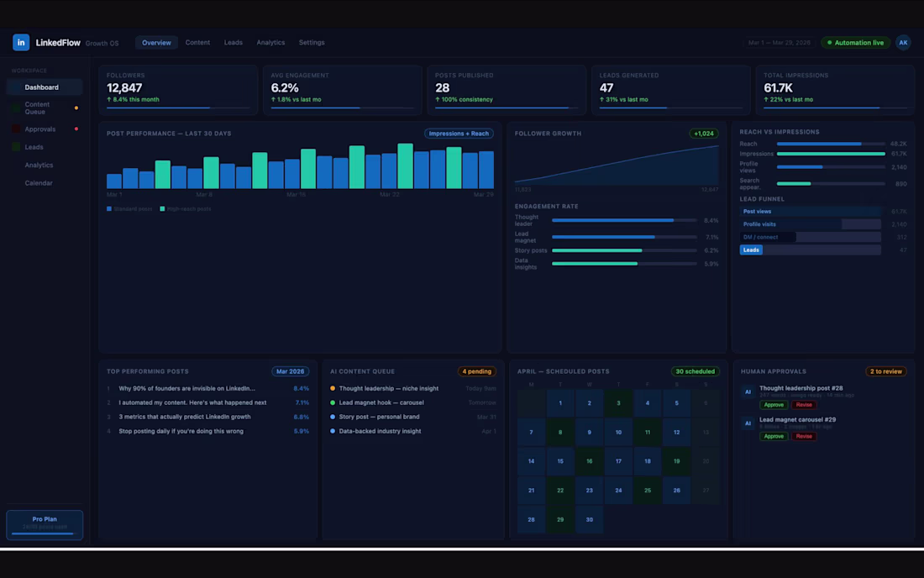Approve the Lead magnet carousel #29
Screen dimensions: 924x578
773,436
